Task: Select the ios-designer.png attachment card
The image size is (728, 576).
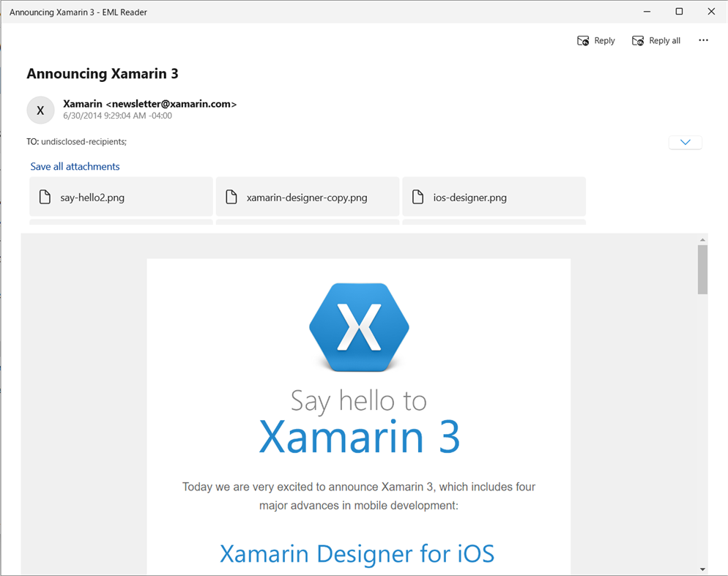Action: pyautogui.click(x=494, y=196)
